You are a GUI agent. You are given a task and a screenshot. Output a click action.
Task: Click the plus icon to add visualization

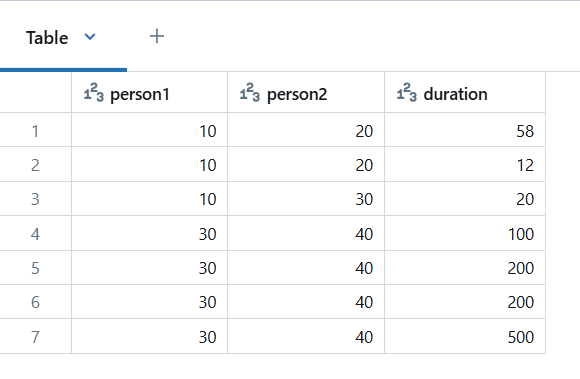(157, 36)
